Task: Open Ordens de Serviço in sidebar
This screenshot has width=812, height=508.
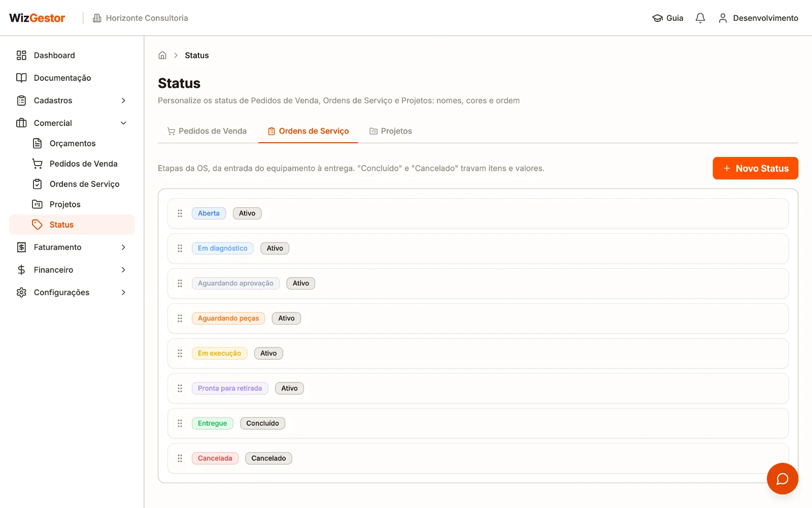Action: (x=72, y=184)
